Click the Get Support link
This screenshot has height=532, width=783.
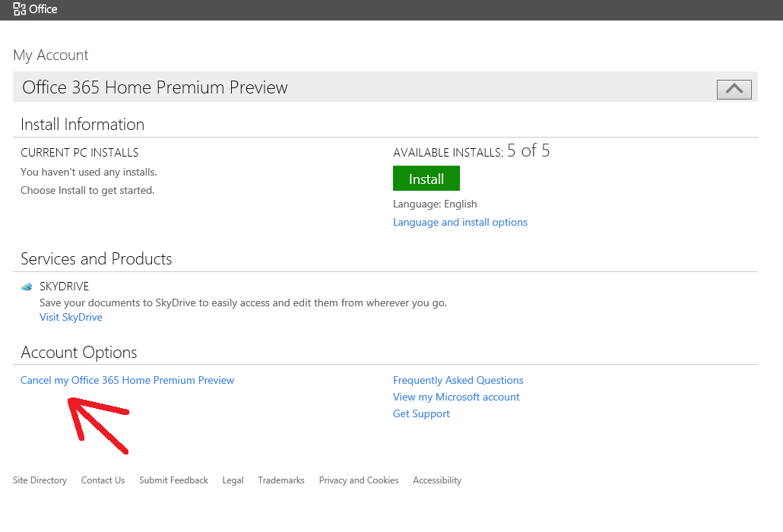(x=421, y=413)
